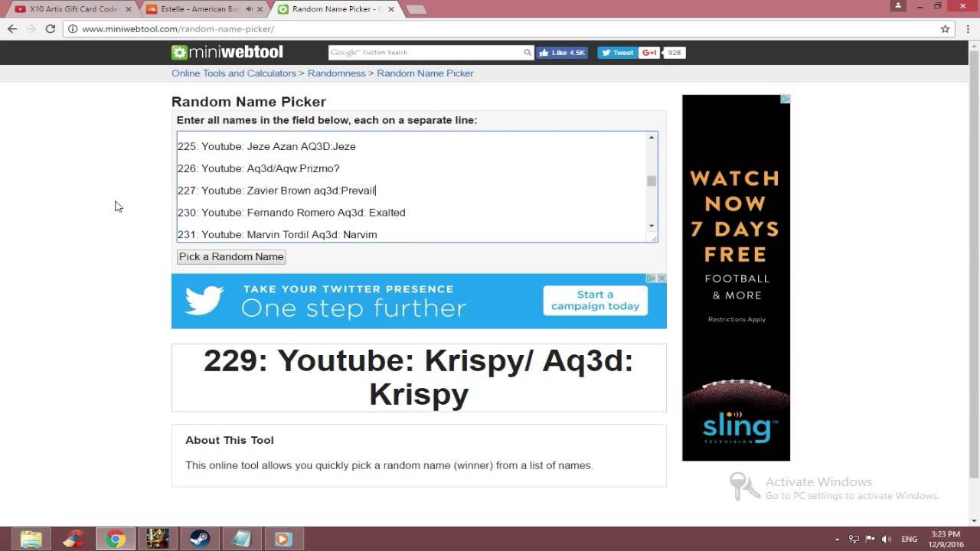Change input language ENG
The height and width of the screenshot is (551, 980).
click(x=910, y=539)
